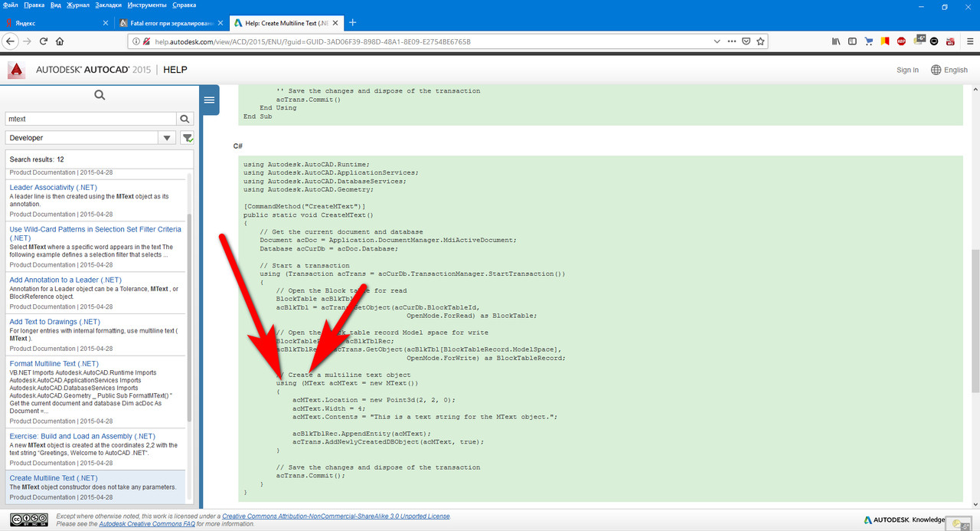Open Create Multiline Text (.NET) result
The image size is (980, 531).
pyautogui.click(x=54, y=478)
